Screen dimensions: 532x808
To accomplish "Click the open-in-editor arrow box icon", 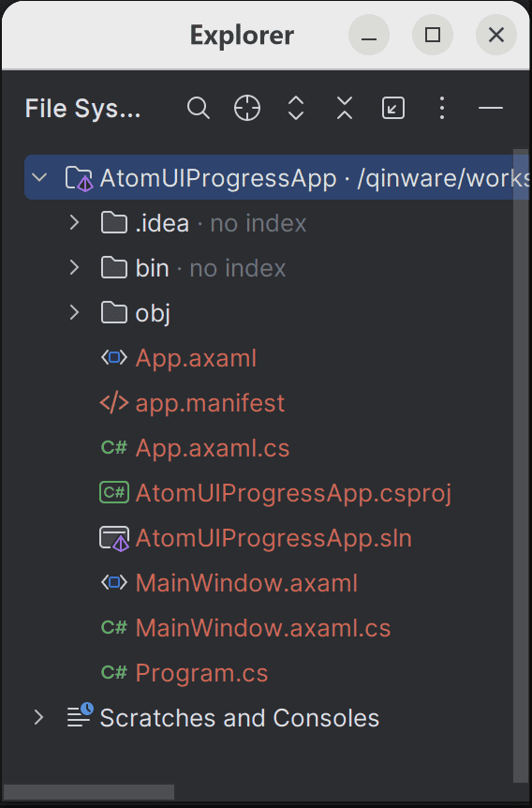I will (x=393, y=108).
